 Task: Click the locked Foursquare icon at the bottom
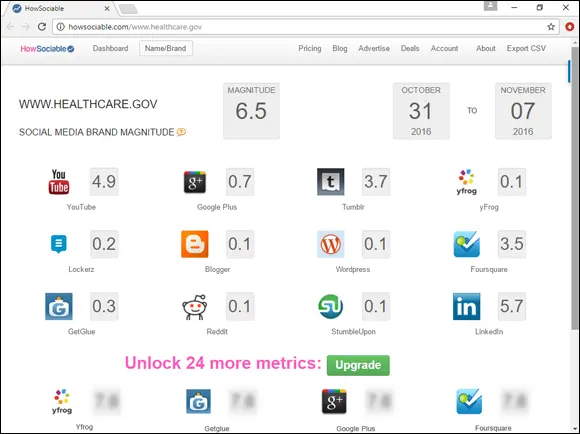(469, 401)
